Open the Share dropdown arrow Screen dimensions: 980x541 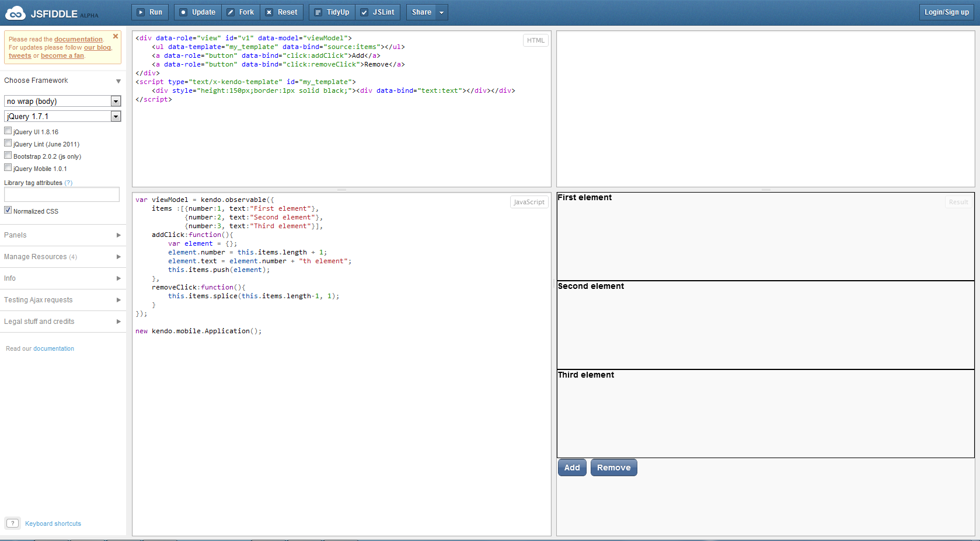(442, 12)
